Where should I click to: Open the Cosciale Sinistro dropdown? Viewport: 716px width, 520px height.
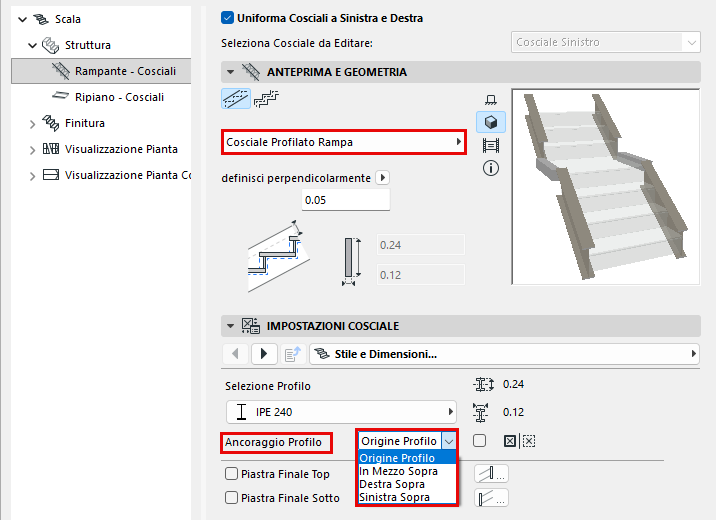tap(605, 42)
